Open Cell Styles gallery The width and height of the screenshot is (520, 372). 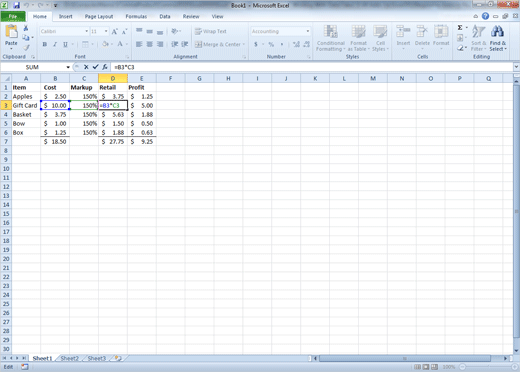[x=380, y=38]
